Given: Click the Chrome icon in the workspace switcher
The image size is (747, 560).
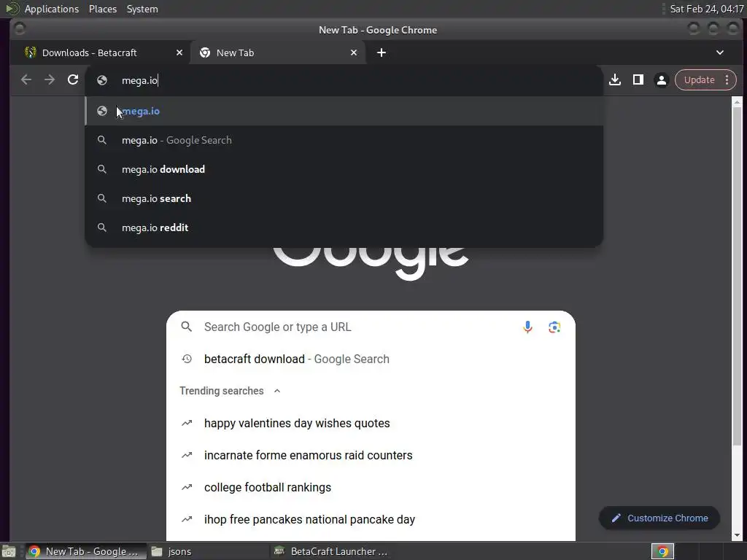Looking at the screenshot, I should tap(662, 551).
